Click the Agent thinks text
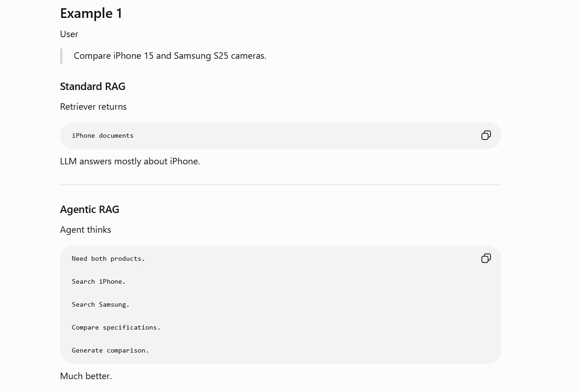 [85, 230]
